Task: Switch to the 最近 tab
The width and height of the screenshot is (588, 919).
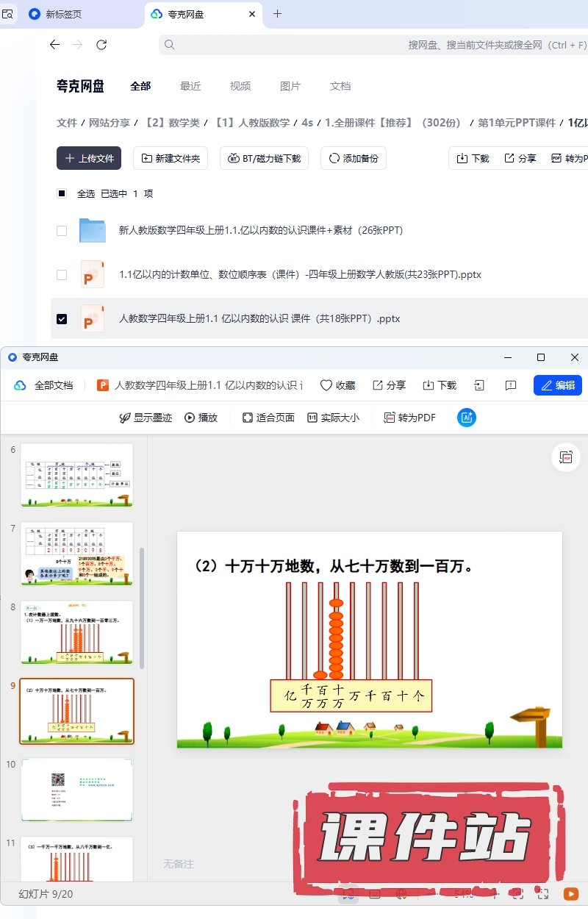Action: tap(190, 86)
